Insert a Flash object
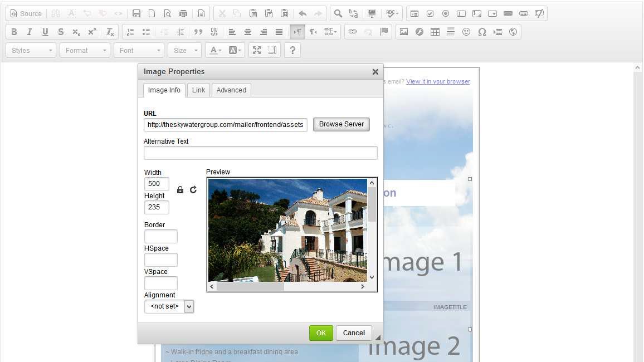The width and height of the screenshot is (644, 362). [419, 32]
